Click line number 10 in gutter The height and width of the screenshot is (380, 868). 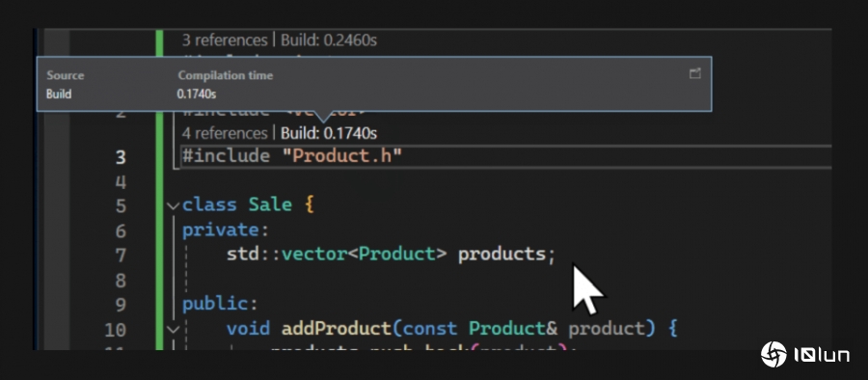pyautogui.click(x=115, y=330)
